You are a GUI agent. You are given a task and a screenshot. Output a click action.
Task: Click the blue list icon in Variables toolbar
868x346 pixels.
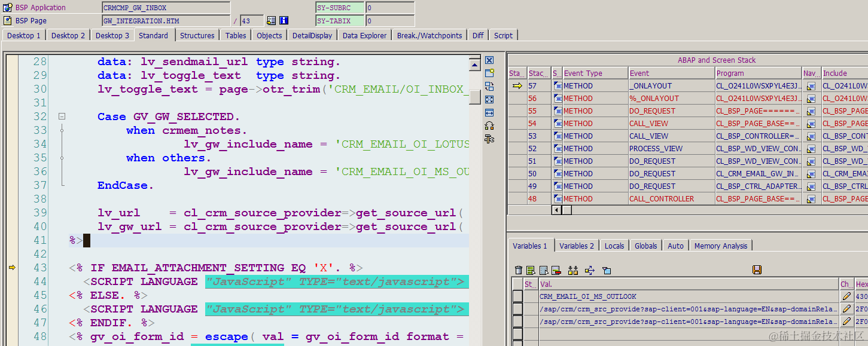[544, 270]
